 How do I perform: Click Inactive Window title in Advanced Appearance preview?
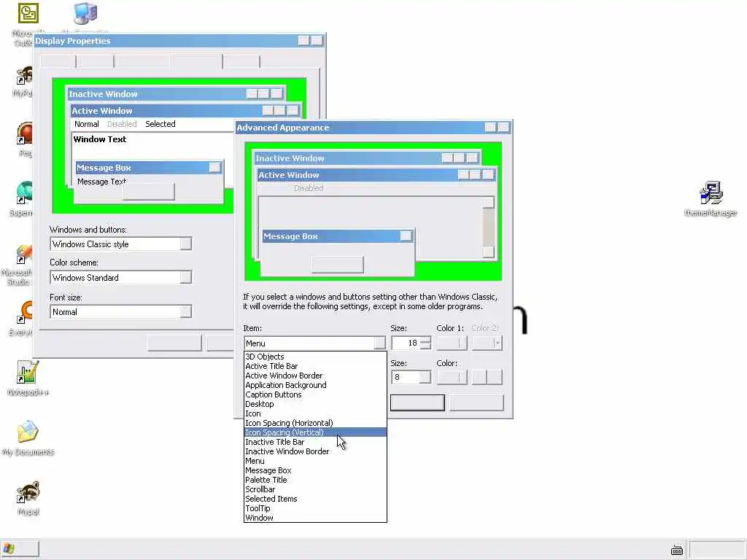(x=290, y=158)
